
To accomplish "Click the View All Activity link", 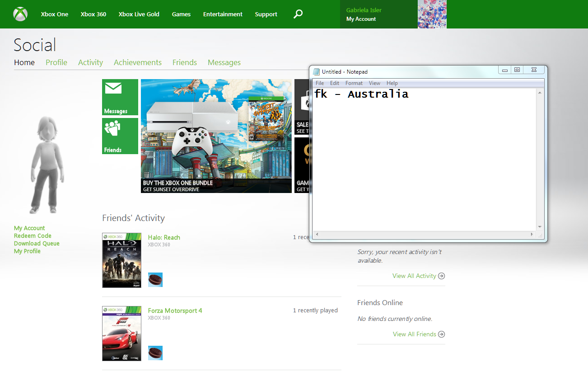I will [414, 276].
